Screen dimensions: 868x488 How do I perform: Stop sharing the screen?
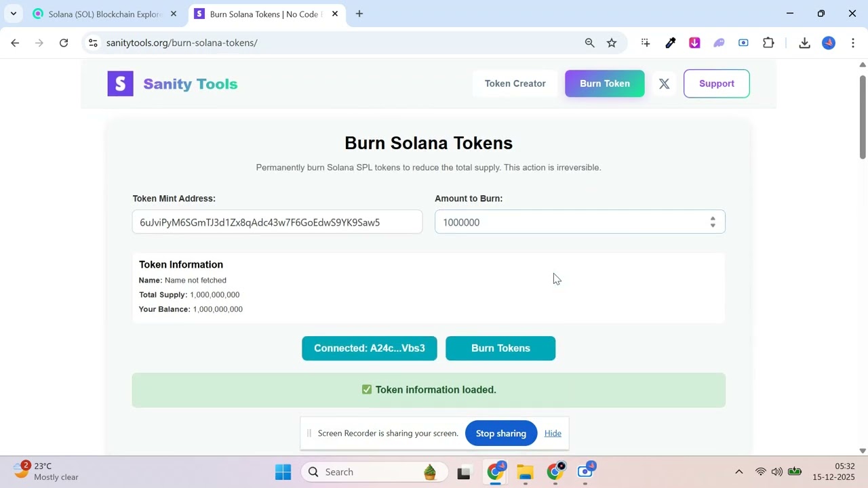pos(501,433)
